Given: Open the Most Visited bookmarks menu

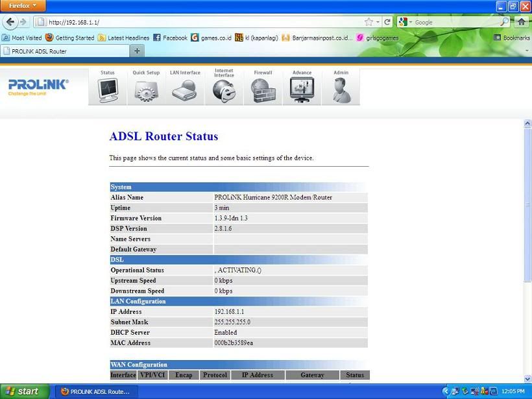Looking at the screenshot, I should coord(21,38).
